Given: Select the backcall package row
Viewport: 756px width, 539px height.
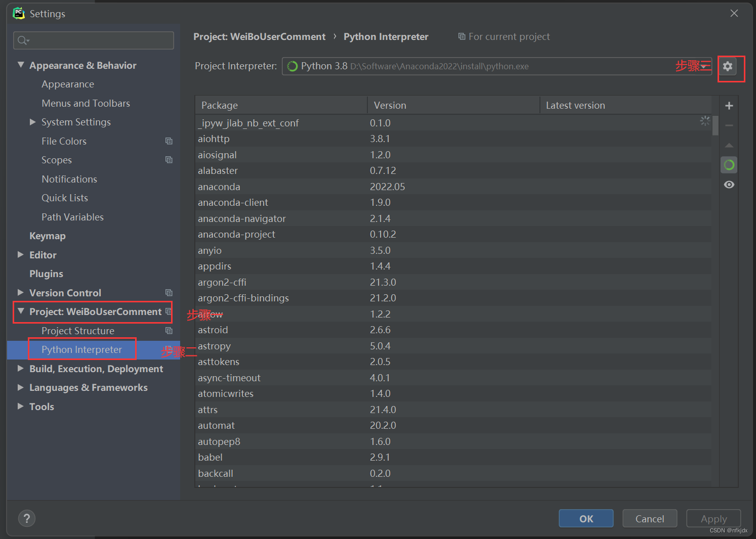Looking at the screenshot, I should point(453,473).
